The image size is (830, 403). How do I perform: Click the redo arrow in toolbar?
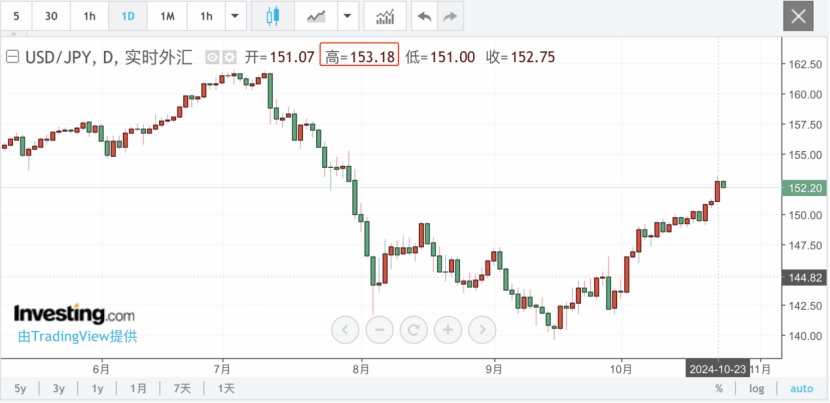(451, 17)
